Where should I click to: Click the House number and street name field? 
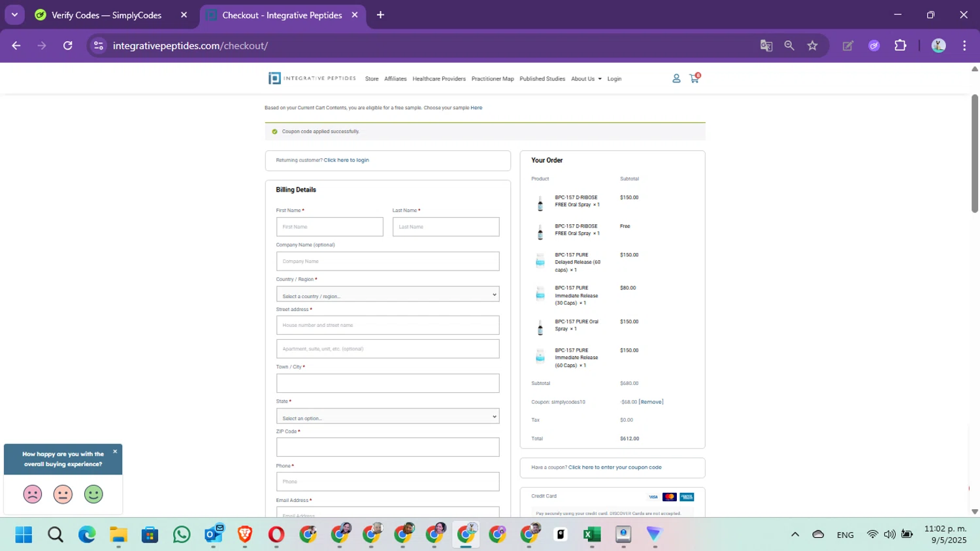[x=388, y=325]
